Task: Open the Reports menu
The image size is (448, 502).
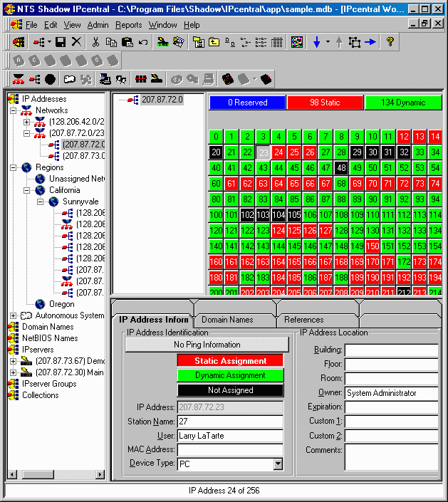Action: (128, 25)
